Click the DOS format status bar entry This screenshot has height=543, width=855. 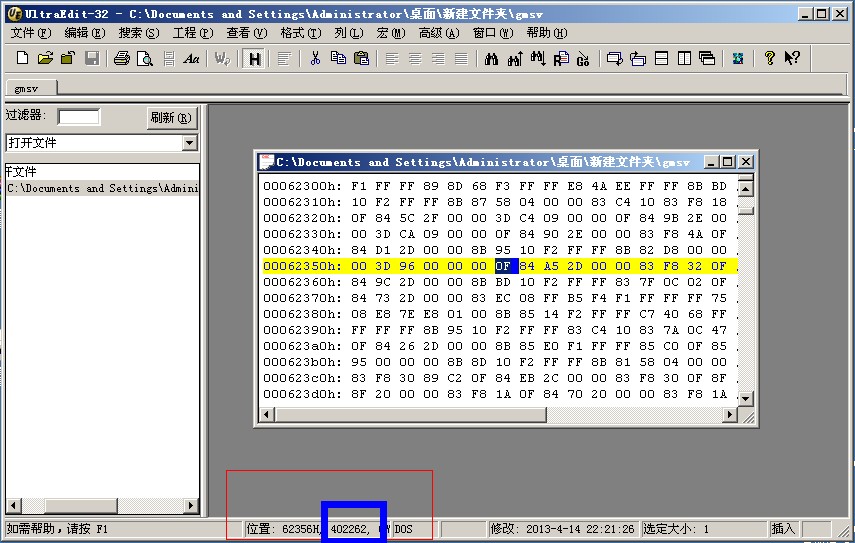coord(404,529)
